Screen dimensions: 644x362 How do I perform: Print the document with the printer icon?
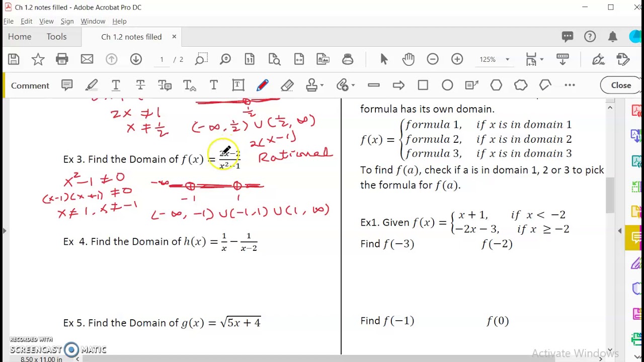(62, 59)
